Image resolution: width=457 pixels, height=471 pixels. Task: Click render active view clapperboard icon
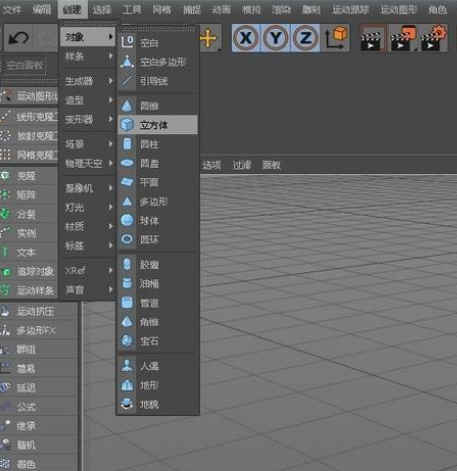pyautogui.click(x=372, y=38)
